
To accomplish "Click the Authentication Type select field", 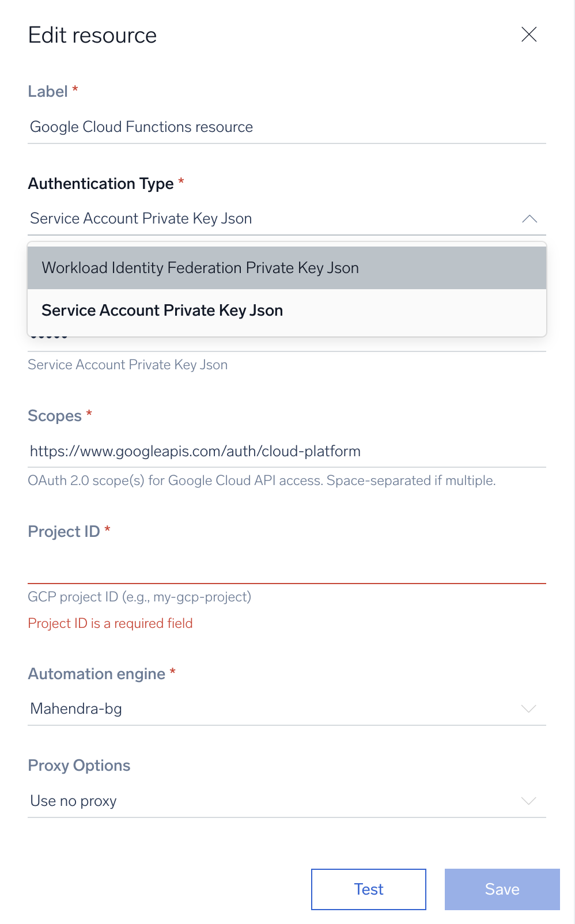I will pos(287,219).
